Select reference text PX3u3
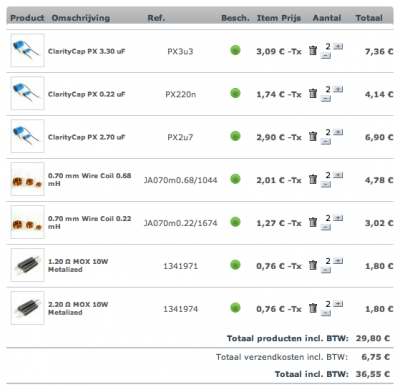This screenshot has width=400, height=387. point(180,52)
